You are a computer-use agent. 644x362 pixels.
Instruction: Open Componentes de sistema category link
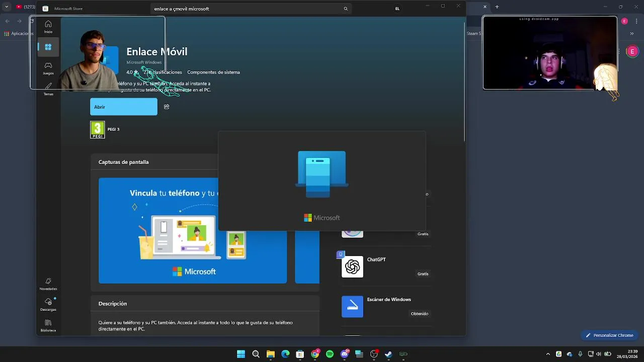(213, 72)
